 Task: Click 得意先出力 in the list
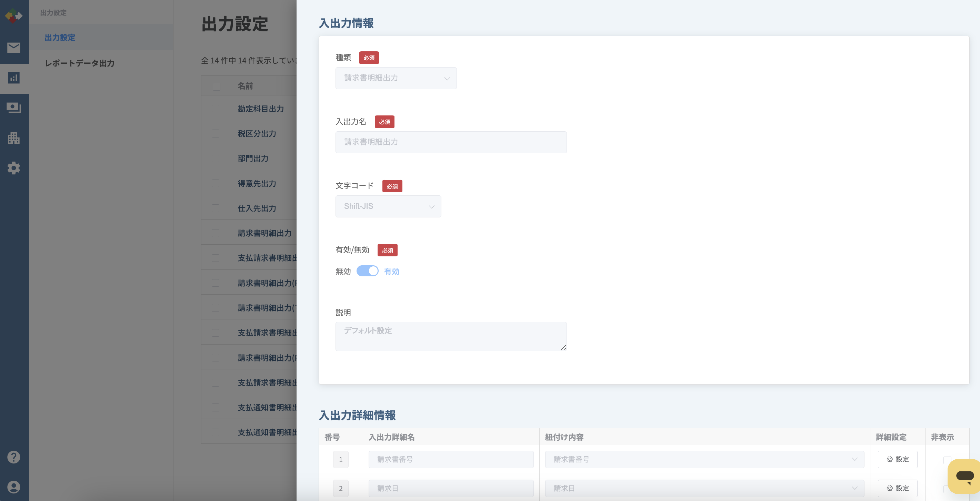click(x=257, y=183)
